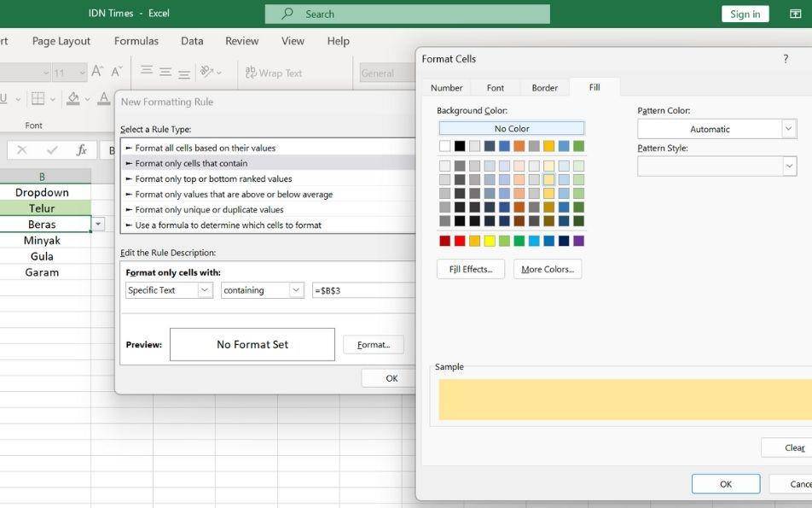Click the text Orientation icon
812x508 pixels.
click(x=207, y=72)
